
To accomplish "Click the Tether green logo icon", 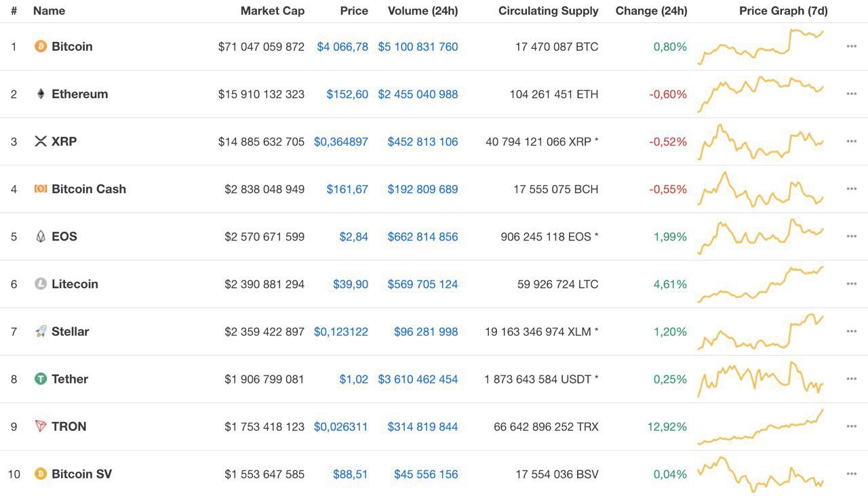I will coord(41,379).
